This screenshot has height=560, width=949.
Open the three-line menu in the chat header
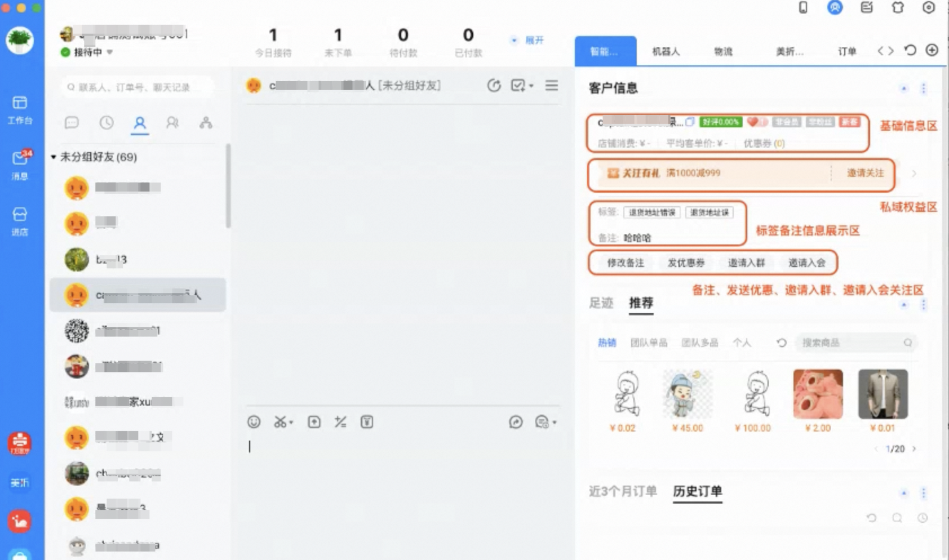552,85
